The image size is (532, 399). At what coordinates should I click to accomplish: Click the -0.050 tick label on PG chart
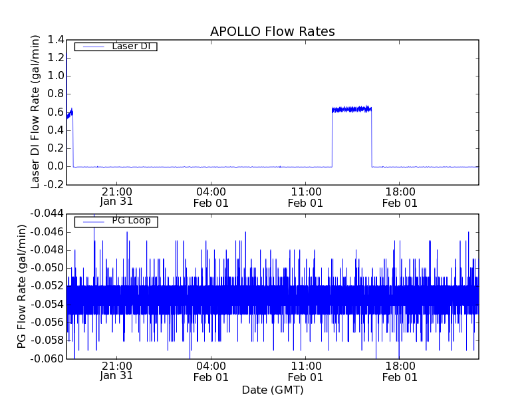click(x=47, y=268)
